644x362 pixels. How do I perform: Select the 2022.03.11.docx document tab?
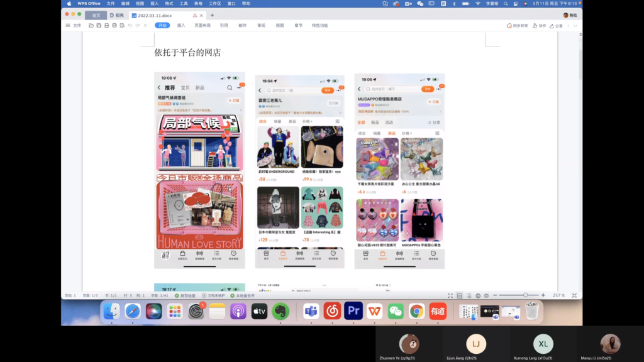pos(155,15)
